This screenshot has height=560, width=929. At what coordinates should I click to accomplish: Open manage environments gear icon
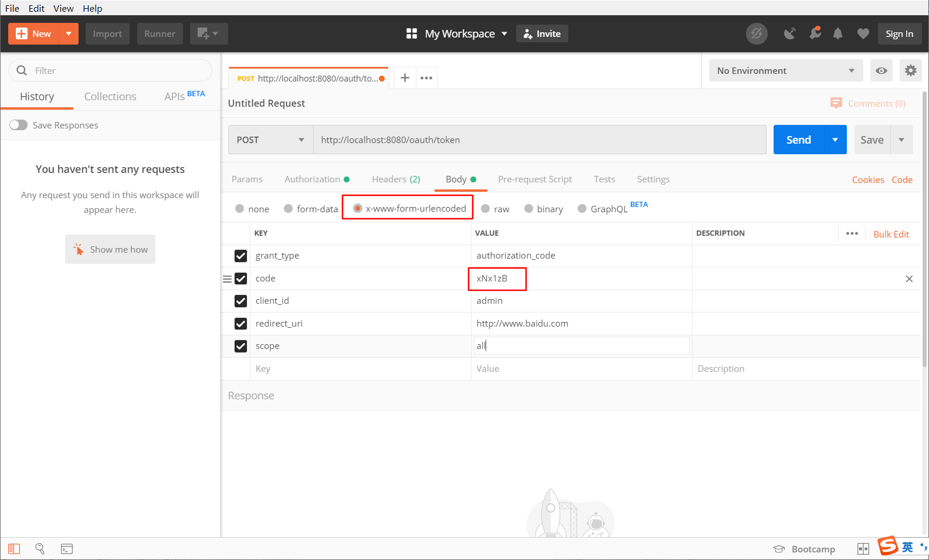[910, 71]
